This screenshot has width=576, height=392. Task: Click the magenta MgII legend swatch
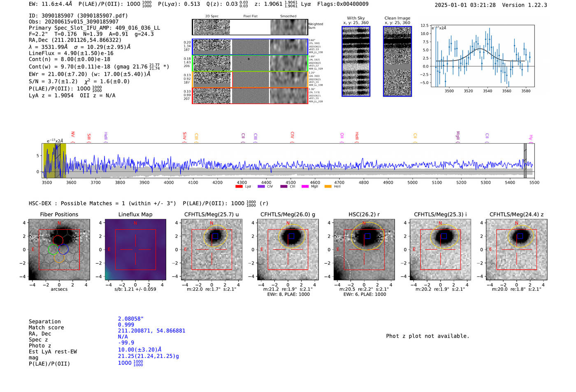[305, 187]
